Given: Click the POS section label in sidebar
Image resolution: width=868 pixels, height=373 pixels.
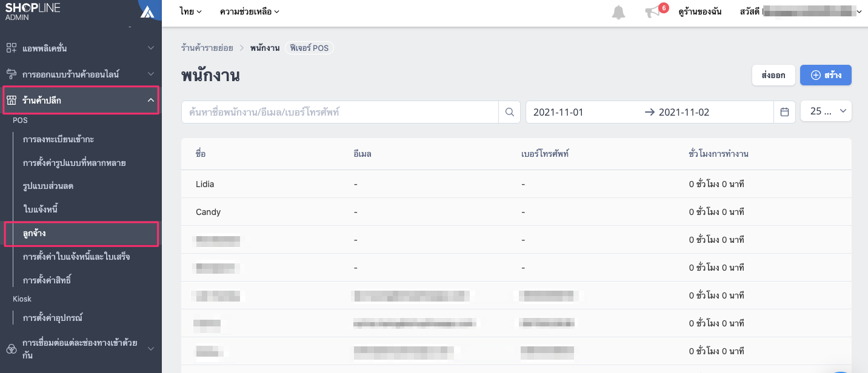Looking at the screenshot, I should 20,120.
